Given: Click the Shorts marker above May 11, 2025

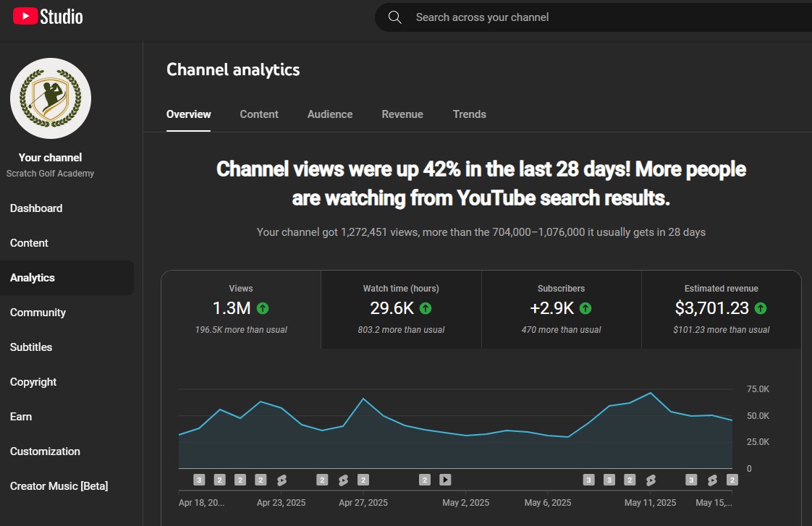Looking at the screenshot, I should click(651, 480).
